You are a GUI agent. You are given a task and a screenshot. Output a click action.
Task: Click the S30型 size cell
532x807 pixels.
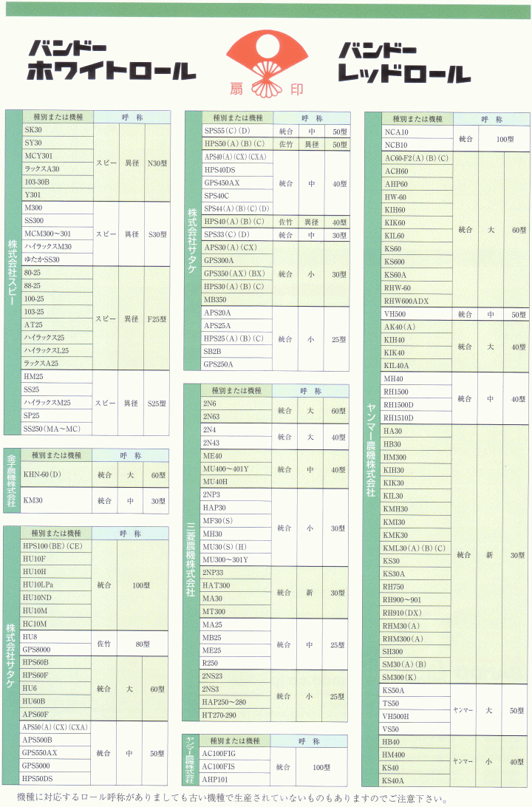pos(157,234)
